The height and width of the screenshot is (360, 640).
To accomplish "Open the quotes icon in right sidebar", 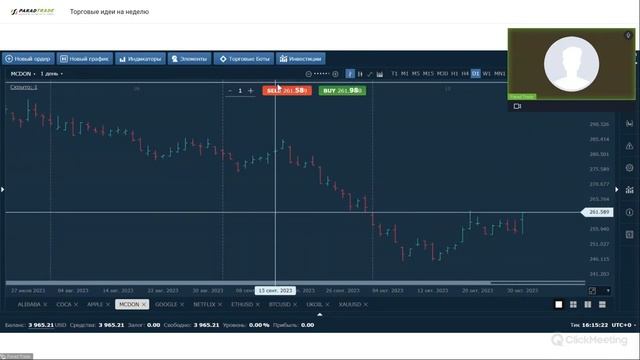I will click(x=629, y=124).
